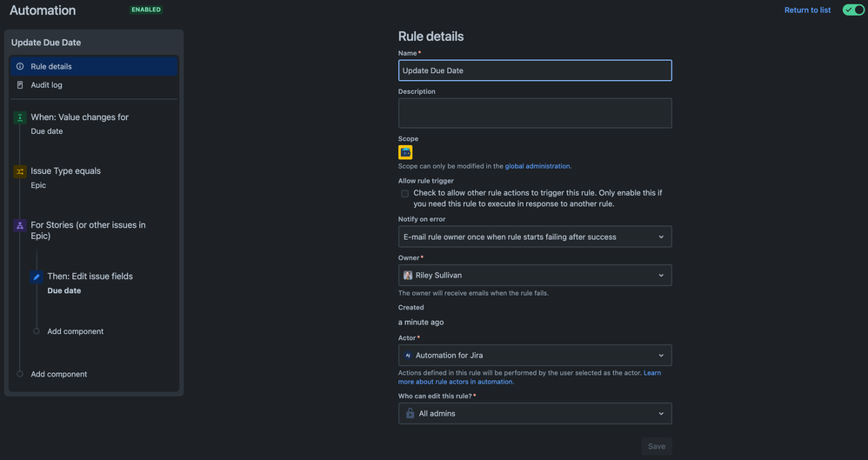868x460 pixels.
Task: Toggle the rule enabled switch off
Action: tap(853, 10)
